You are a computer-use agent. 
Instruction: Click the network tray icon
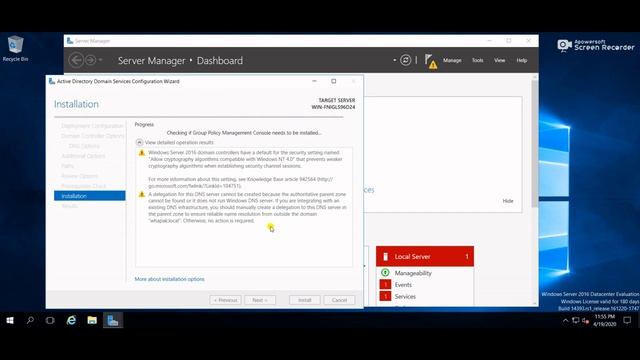[576, 320]
